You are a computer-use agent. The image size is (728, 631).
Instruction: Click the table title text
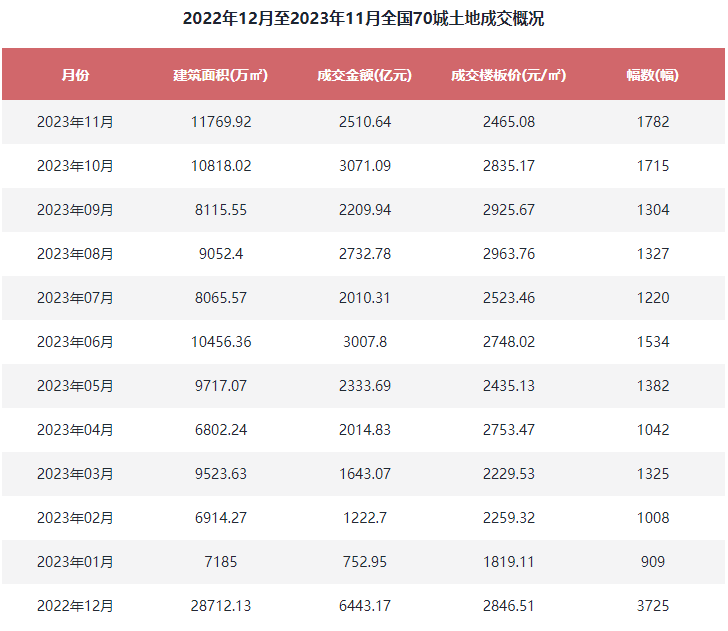click(x=364, y=19)
